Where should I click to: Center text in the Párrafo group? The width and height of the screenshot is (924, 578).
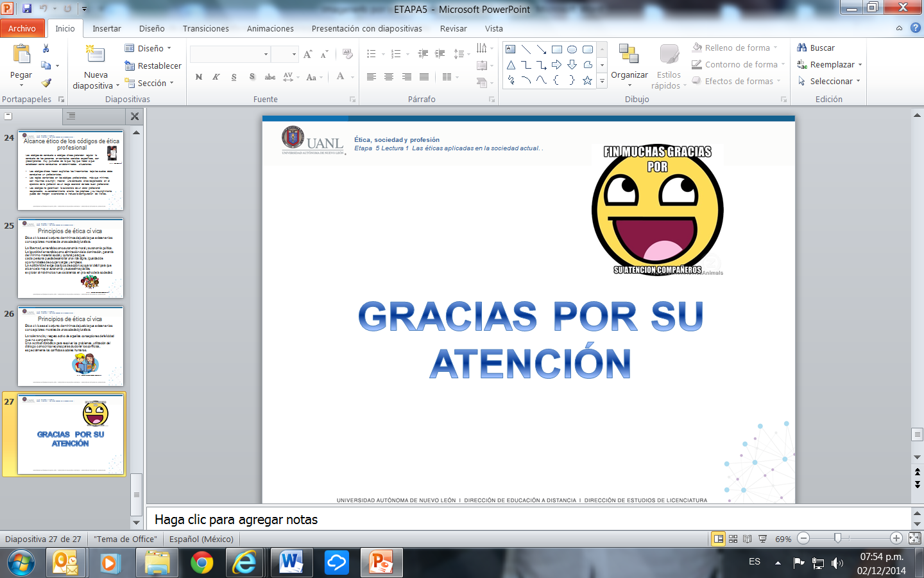pyautogui.click(x=389, y=77)
